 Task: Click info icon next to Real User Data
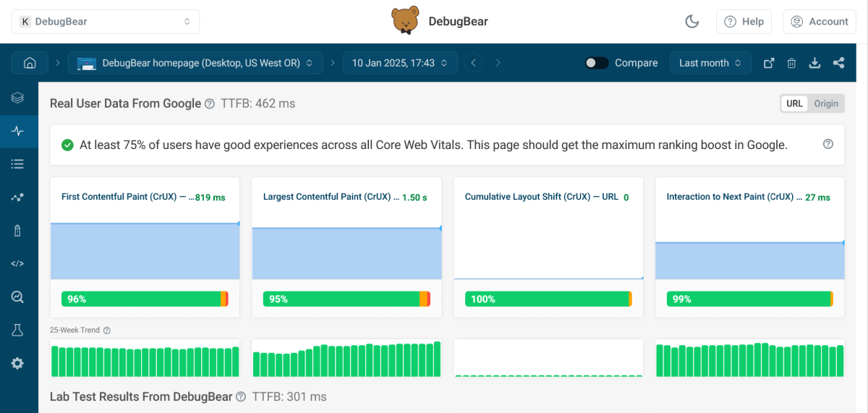coord(210,104)
